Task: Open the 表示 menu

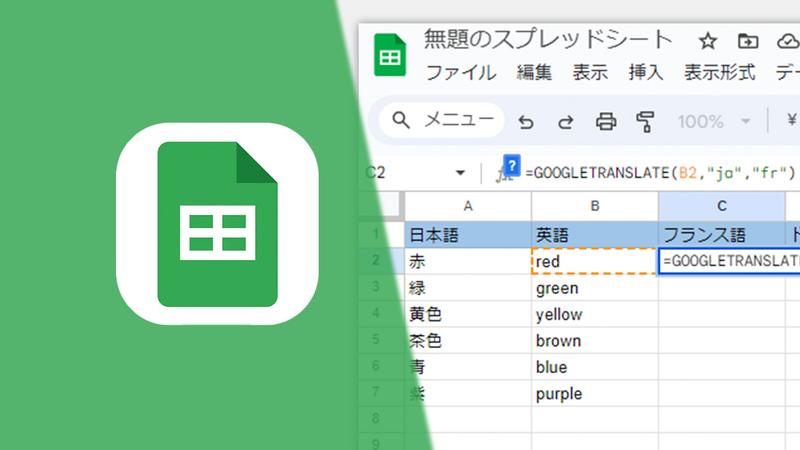Action: tap(590, 73)
